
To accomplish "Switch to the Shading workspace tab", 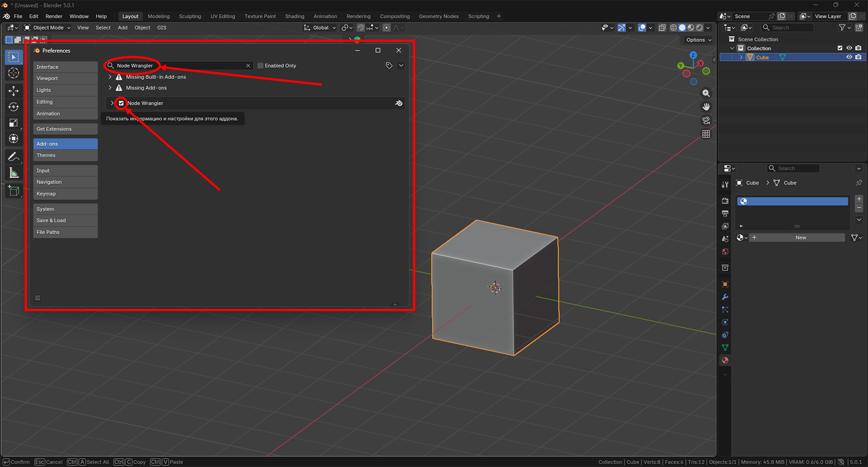I will click(295, 16).
